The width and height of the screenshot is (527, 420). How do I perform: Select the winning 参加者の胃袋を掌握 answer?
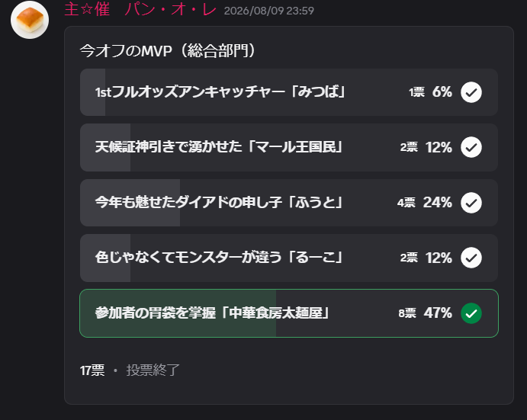[289, 313]
